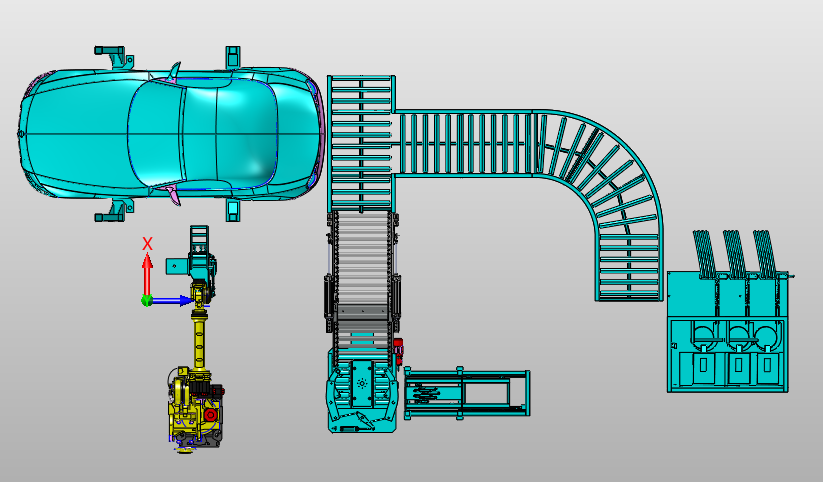Select the three-compartment station on the right
Image resolution: width=823 pixels, height=482 pixels.
728,332
